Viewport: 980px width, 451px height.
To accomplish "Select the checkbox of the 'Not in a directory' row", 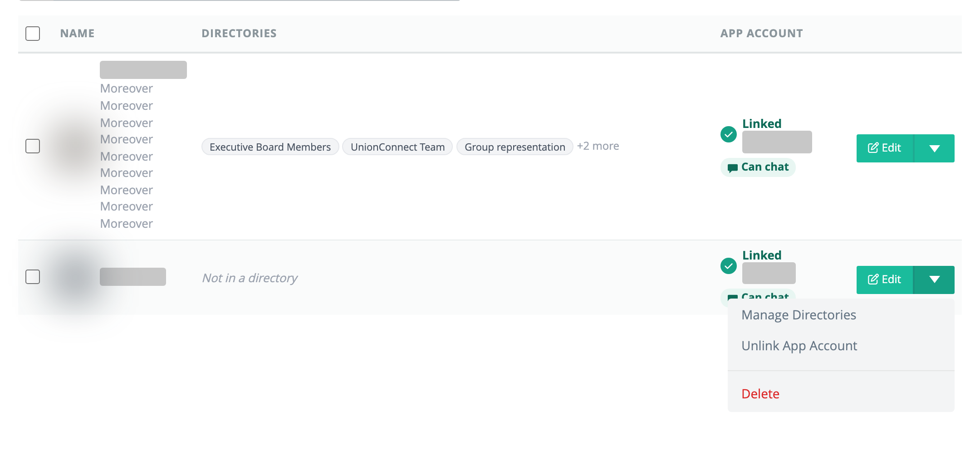I will tap(33, 277).
